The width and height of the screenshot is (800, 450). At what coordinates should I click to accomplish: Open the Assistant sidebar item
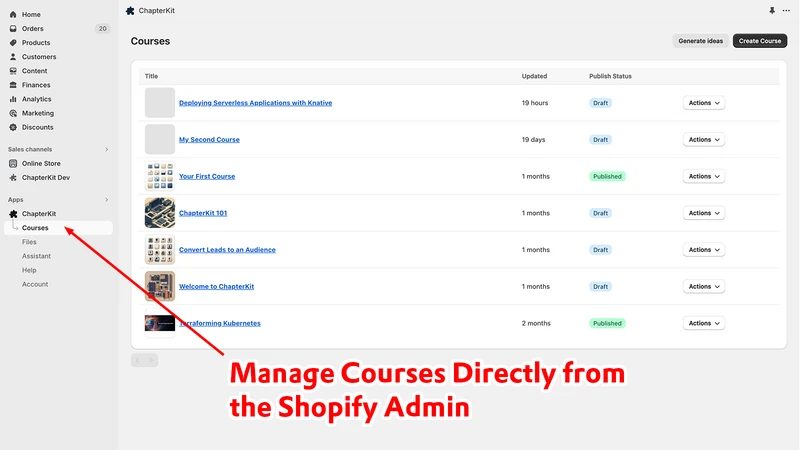coord(36,256)
